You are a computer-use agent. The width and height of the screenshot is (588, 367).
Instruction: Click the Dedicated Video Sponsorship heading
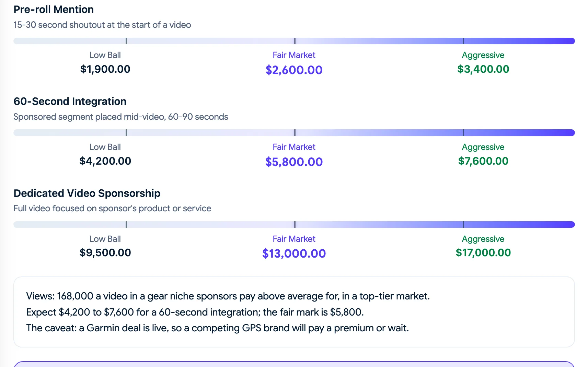(87, 193)
